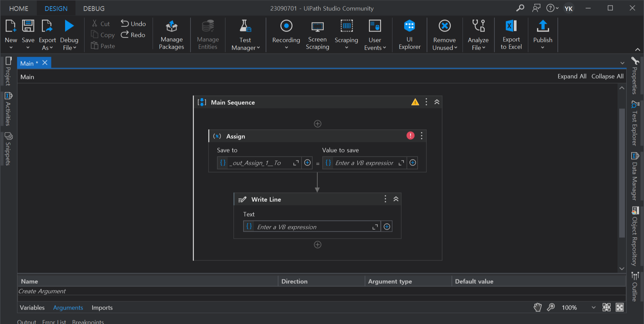Click Remove Unused icon
This screenshot has width=644, height=324.
click(444, 26)
